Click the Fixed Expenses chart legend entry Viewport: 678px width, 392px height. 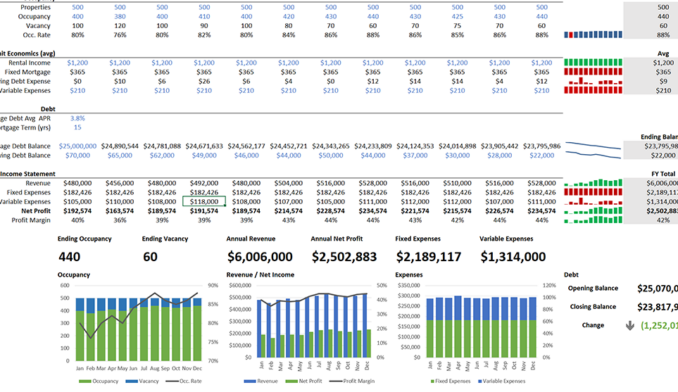(x=450, y=381)
